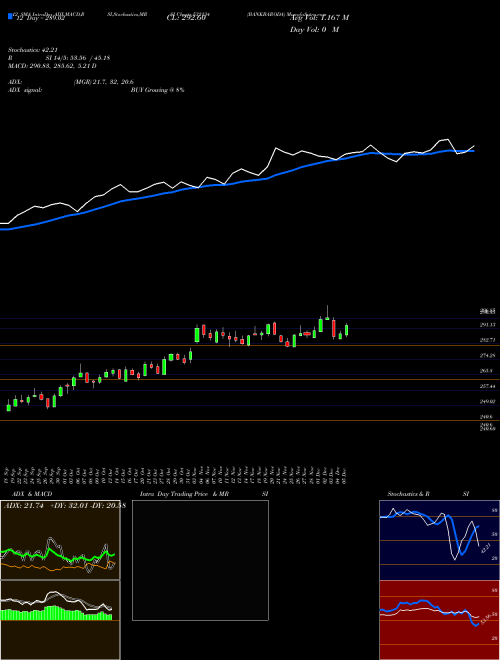Select the 'Avg Vol: 1.167 M' text
The image size is (500, 660).
(x=319, y=18)
